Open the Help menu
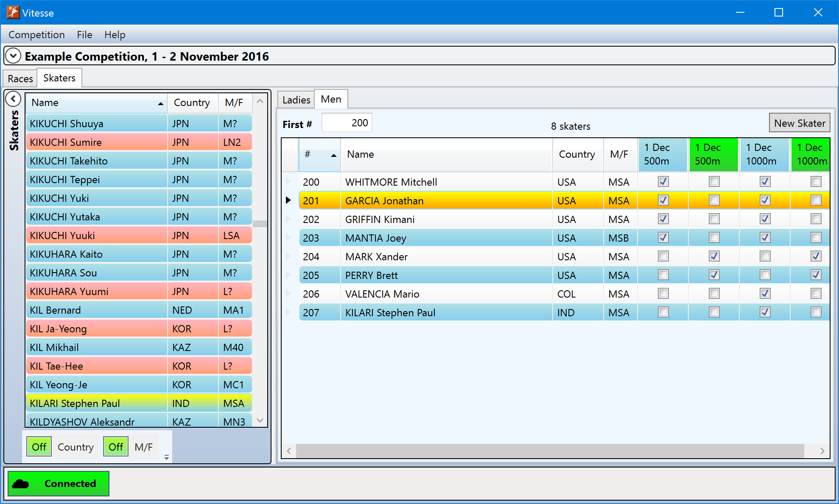Image resolution: width=839 pixels, height=504 pixels. coord(115,35)
